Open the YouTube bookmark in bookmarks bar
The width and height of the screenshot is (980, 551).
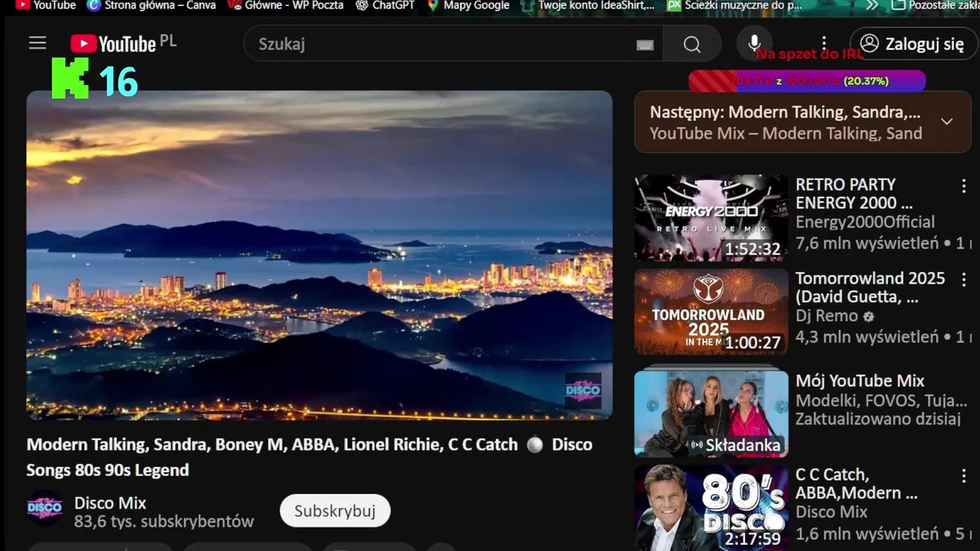(x=46, y=5)
